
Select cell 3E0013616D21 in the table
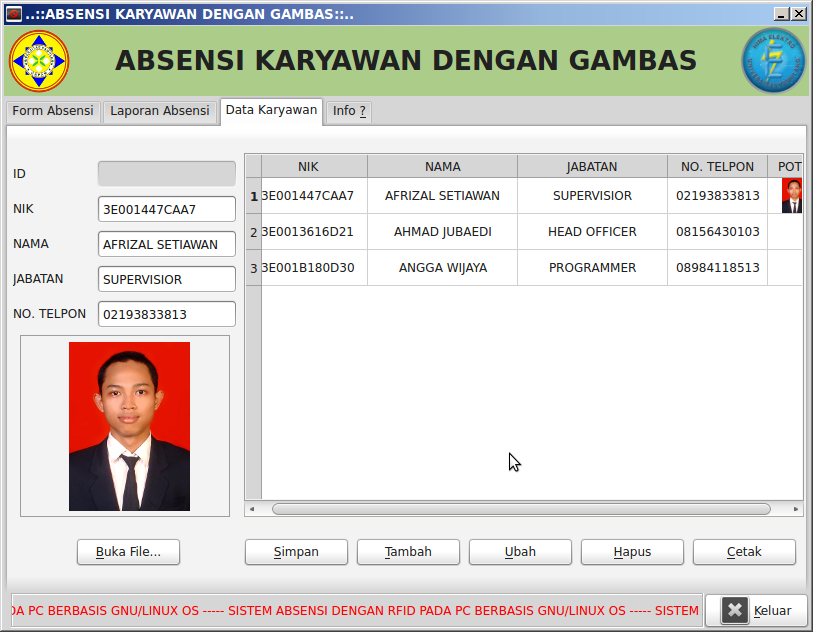point(314,232)
